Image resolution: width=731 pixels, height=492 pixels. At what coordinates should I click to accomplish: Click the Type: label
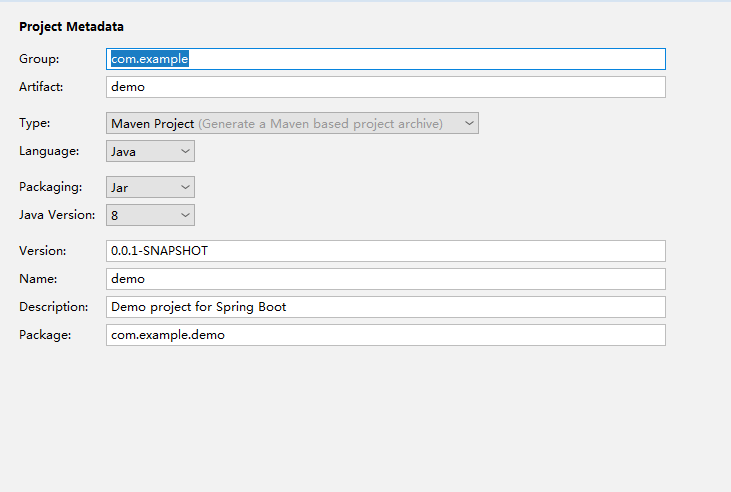(x=34, y=123)
